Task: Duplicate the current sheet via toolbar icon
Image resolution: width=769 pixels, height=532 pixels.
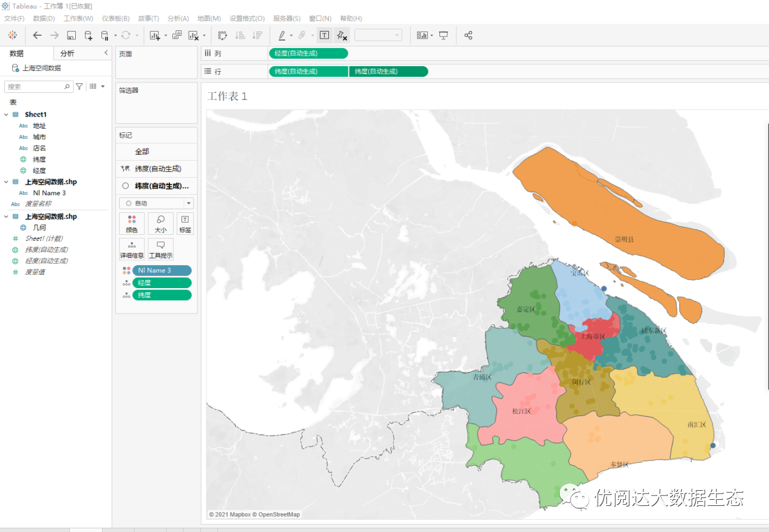Action: click(177, 35)
